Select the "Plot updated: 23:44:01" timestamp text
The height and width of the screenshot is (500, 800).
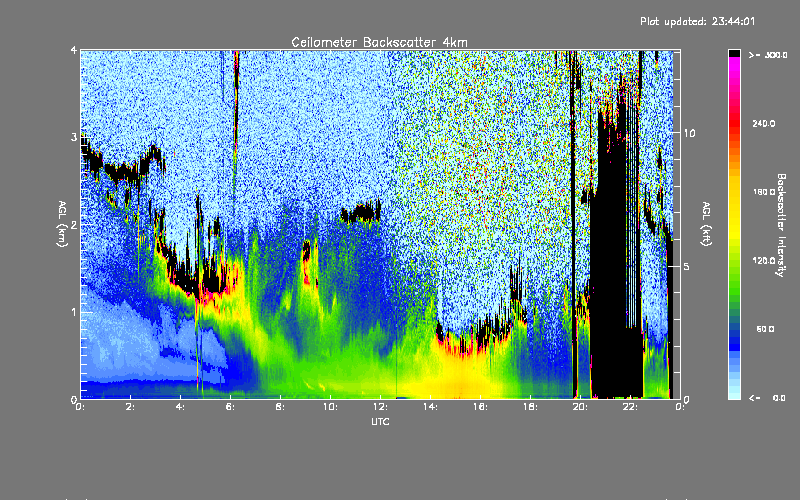(x=697, y=21)
